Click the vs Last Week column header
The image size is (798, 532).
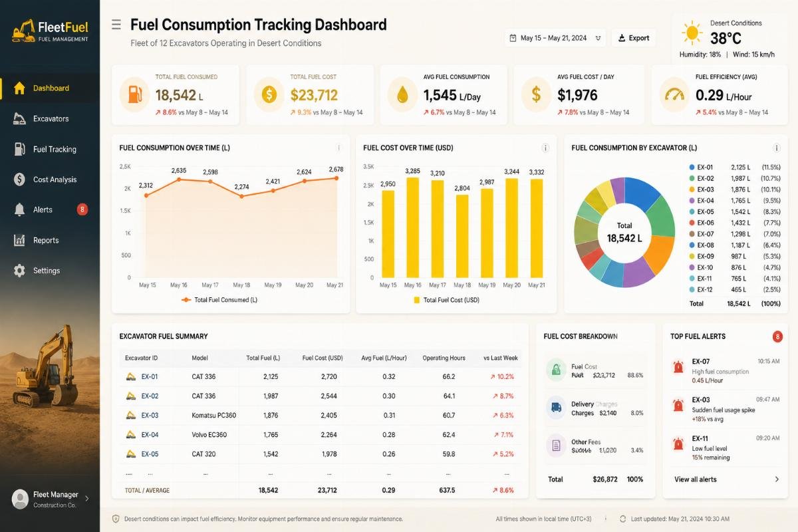point(501,358)
